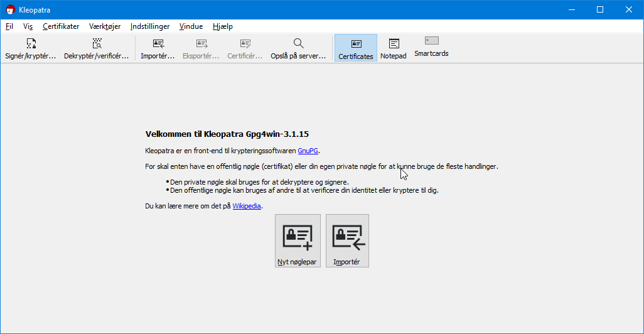Open the Dekryptér/verificér tool
This screenshot has height=334, width=644.
96,48
